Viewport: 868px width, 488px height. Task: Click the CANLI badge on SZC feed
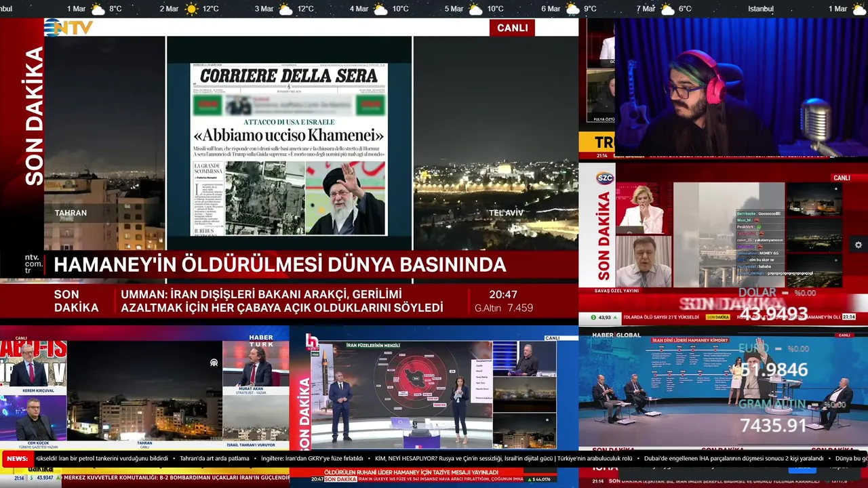842,178
